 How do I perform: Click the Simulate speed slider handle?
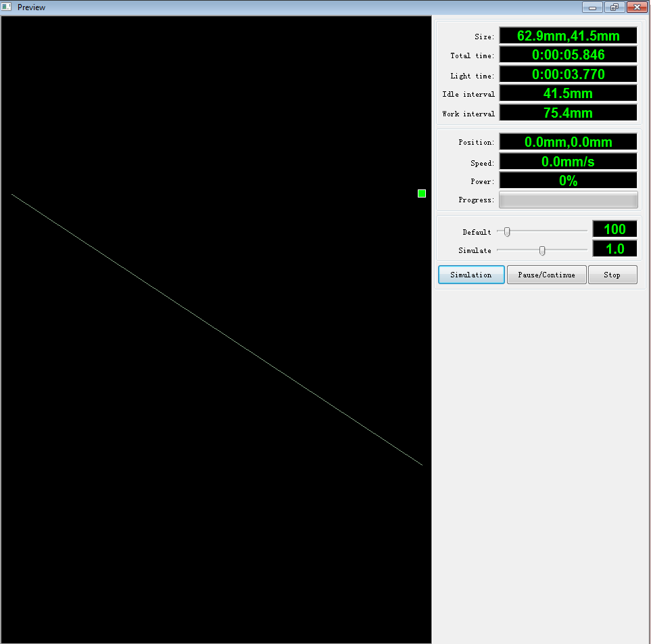point(542,250)
